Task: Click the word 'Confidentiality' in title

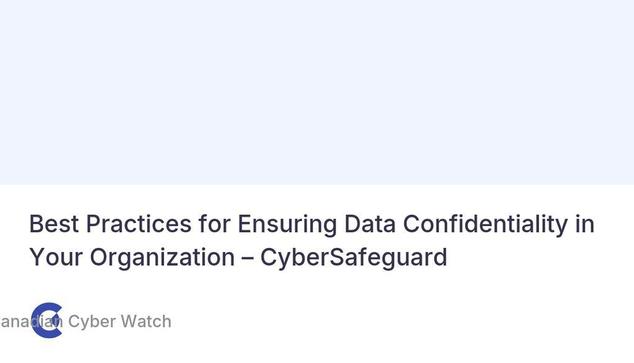Action: 486,224
